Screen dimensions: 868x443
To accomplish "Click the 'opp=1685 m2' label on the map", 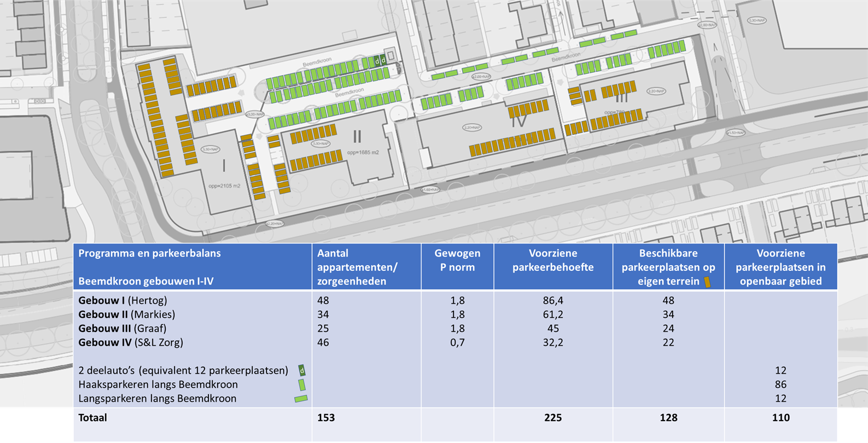I will tap(363, 152).
